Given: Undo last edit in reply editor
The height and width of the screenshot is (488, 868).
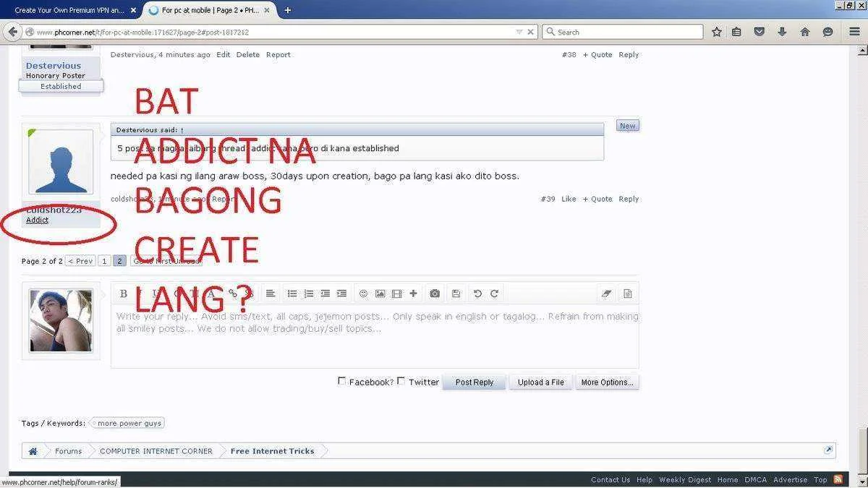Looking at the screenshot, I should pos(477,294).
